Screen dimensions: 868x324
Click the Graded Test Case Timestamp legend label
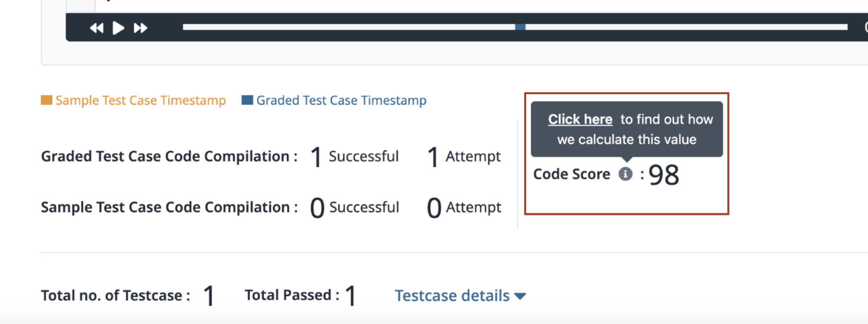(x=341, y=101)
